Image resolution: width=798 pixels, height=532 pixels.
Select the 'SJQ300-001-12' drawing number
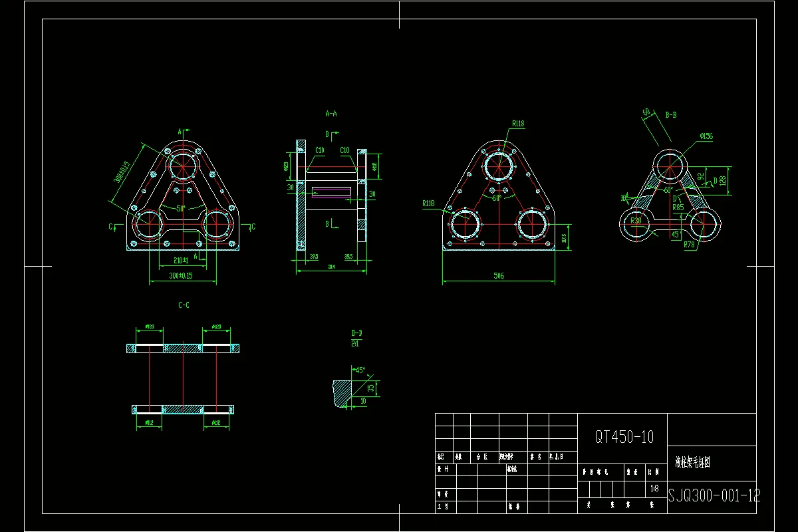point(715,495)
